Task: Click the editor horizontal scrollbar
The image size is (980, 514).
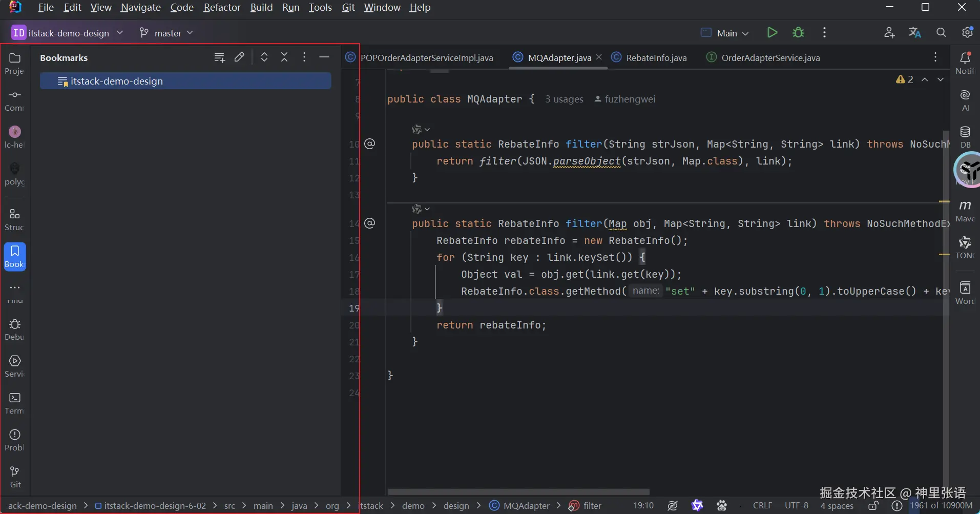Action: click(519, 492)
